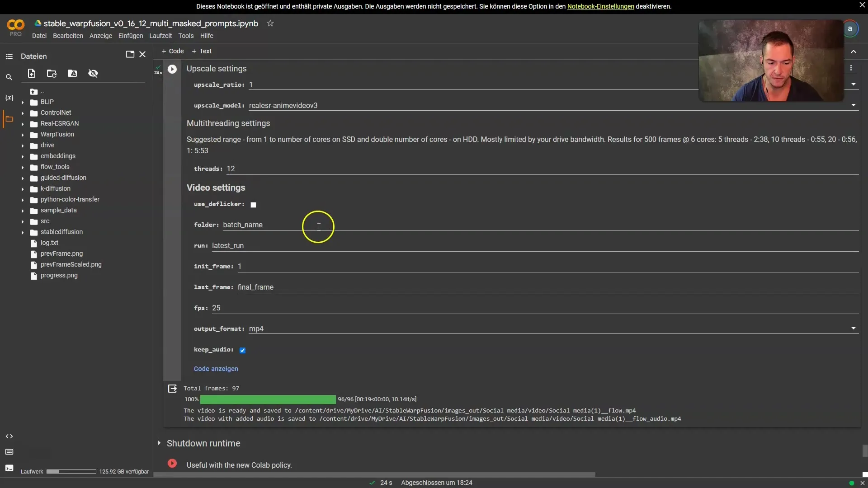Image resolution: width=868 pixels, height=488 pixels.
Task: Refresh the file browser
Action: click(x=52, y=73)
